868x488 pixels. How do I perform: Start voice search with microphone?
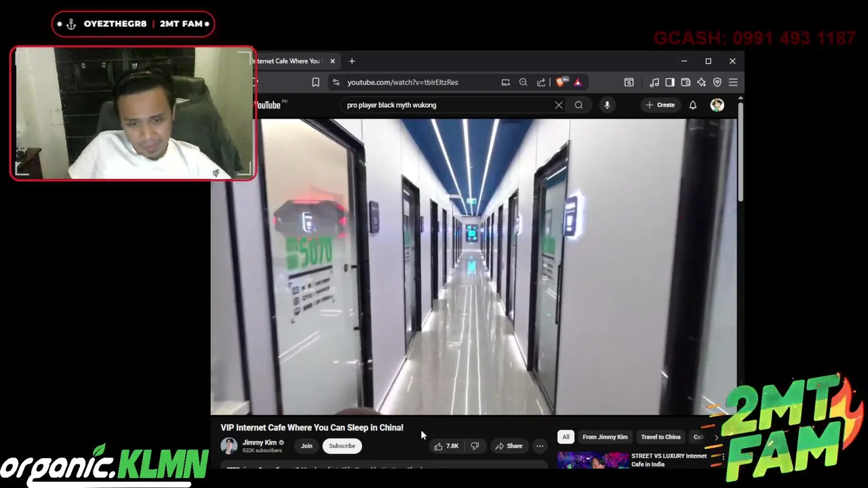[x=607, y=105]
